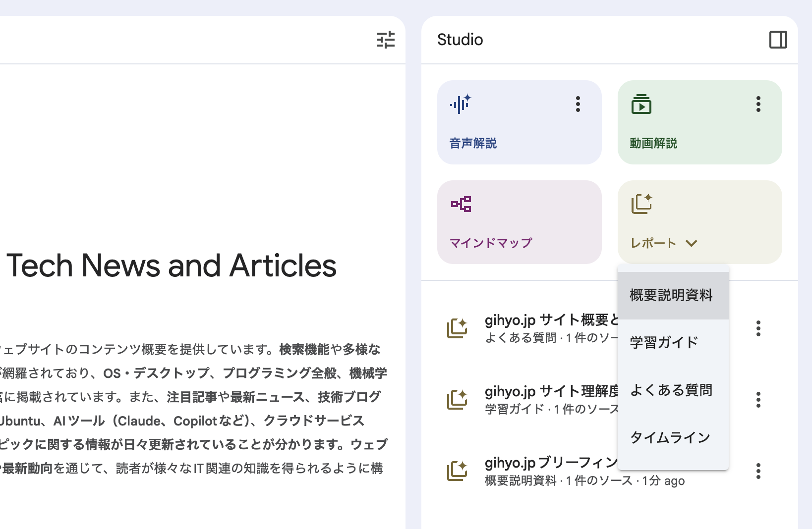Image resolution: width=812 pixels, height=529 pixels.
Task: Open more options for gihyo.jp ブリーフィング note
Action: pos(758,471)
